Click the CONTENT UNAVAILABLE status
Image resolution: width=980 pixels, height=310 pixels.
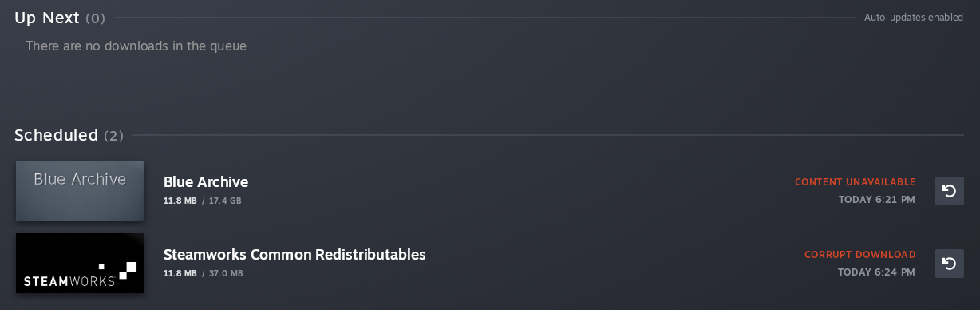[x=855, y=182]
